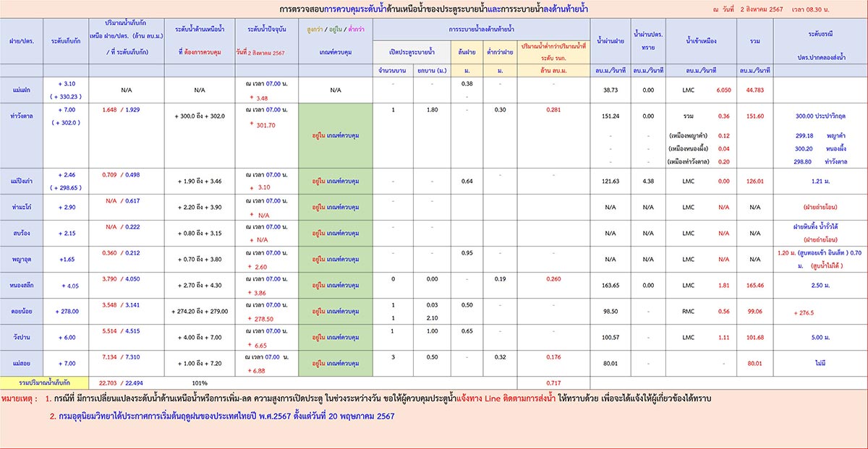868x449 pixels.
Task: Select the row name 'ท่ามะโก่'
Action: [x=20, y=208]
